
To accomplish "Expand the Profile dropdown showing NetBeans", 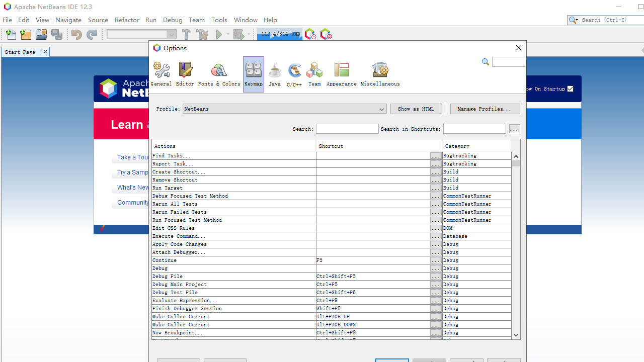I will pos(284,109).
